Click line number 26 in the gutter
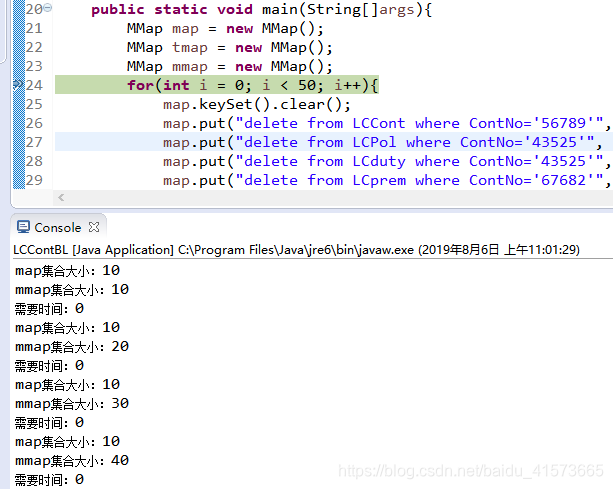 pyautogui.click(x=34, y=123)
